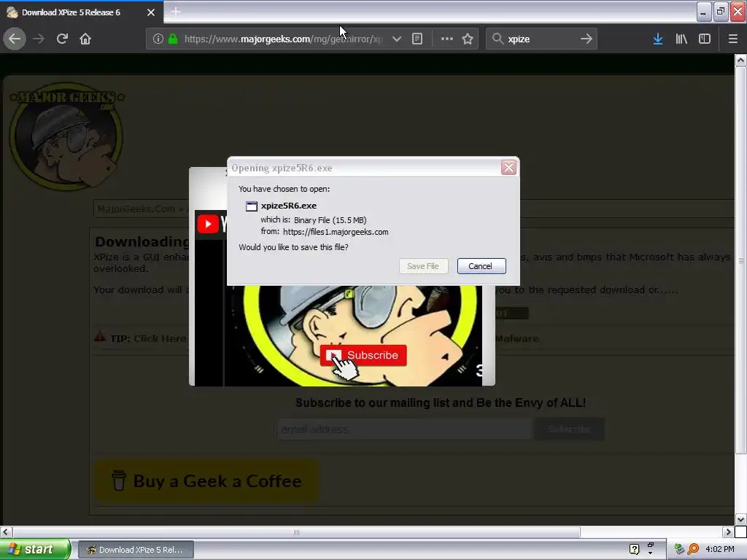
Task: Click the help question mark tray icon
Action: [x=634, y=550]
